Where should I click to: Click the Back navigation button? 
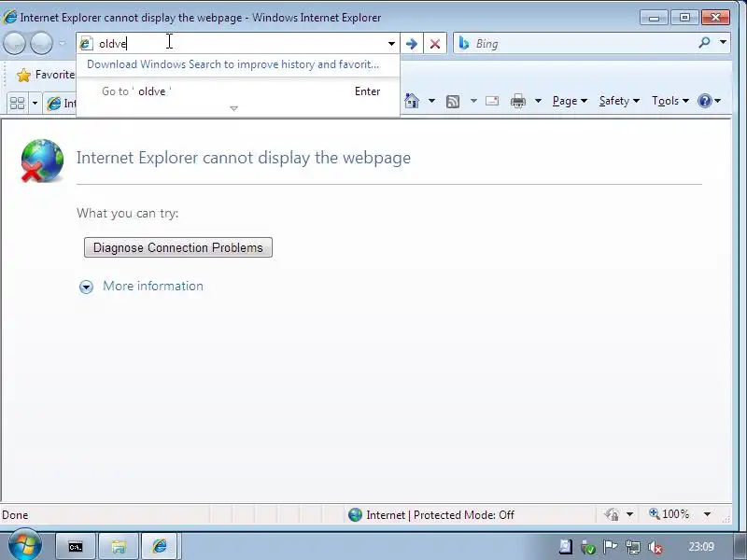[x=15, y=43]
